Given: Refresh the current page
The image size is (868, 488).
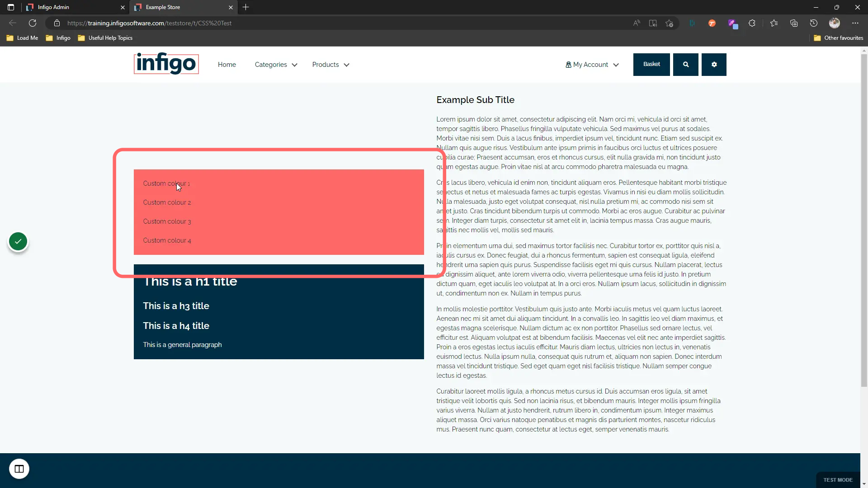Looking at the screenshot, I should (x=33, y=23).
